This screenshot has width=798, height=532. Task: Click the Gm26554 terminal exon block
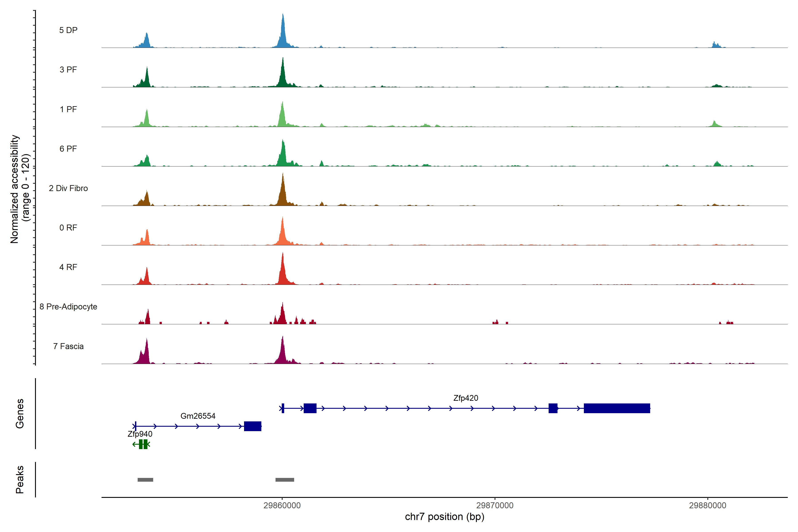click(x=252, y=426)
